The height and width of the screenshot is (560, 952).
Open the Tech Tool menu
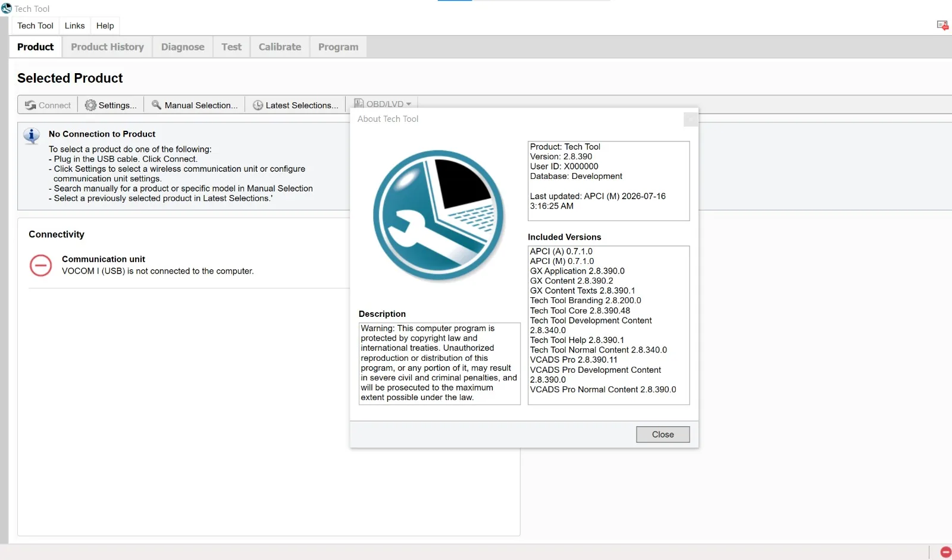(35, 26)
